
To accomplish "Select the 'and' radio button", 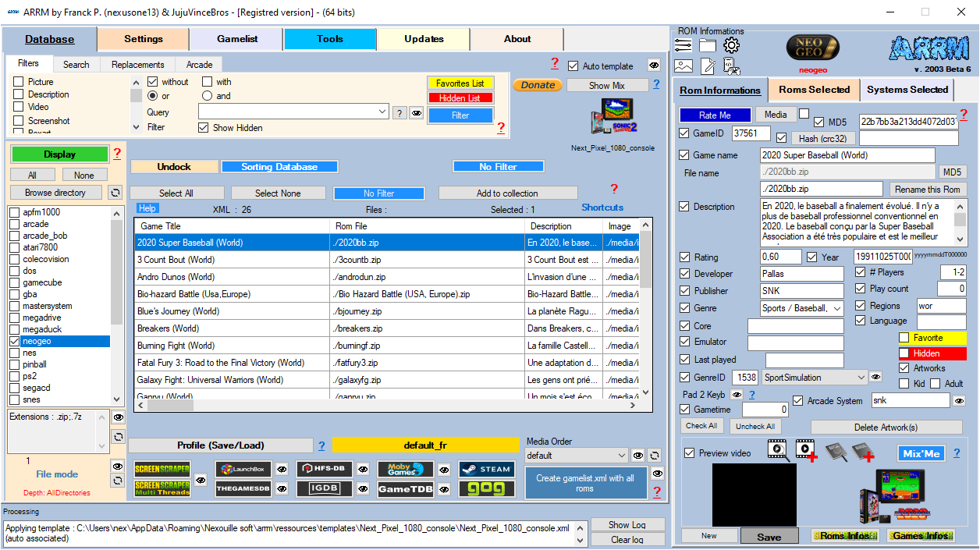I will point(207,96).
